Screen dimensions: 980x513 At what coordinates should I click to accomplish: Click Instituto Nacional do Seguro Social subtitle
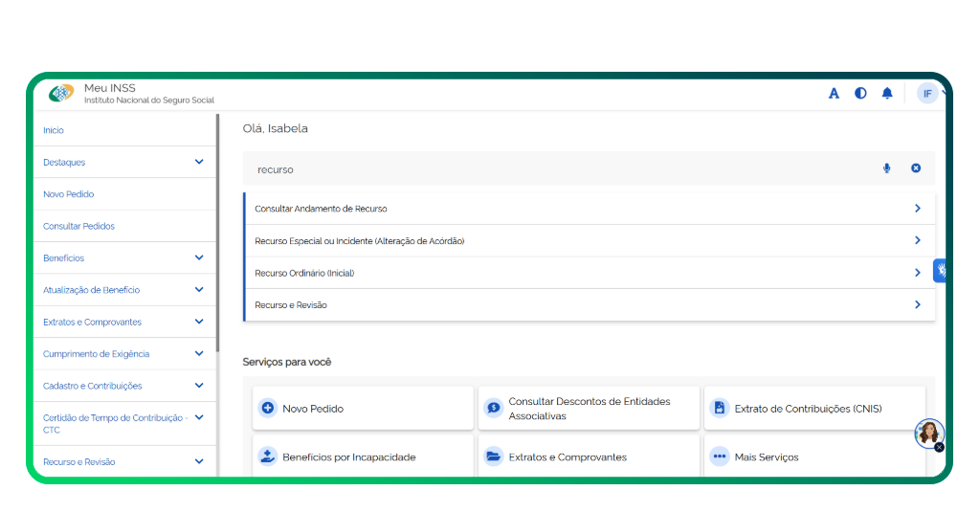pos(149,100)
